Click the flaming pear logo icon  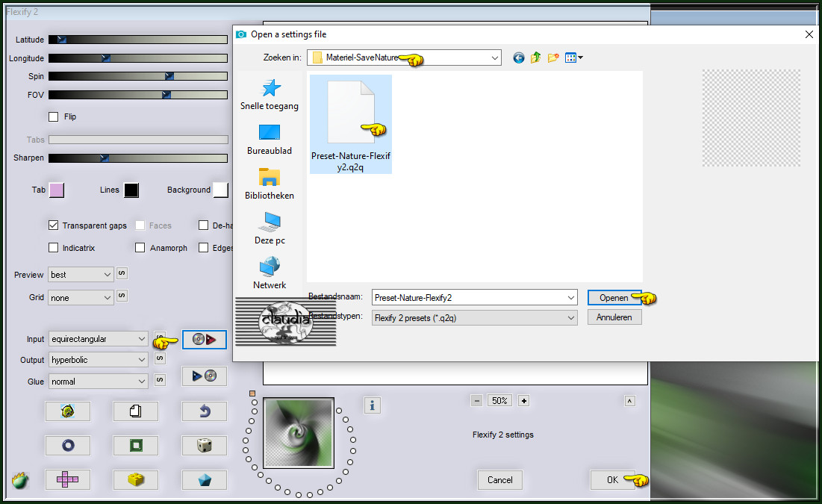(20, 480)
